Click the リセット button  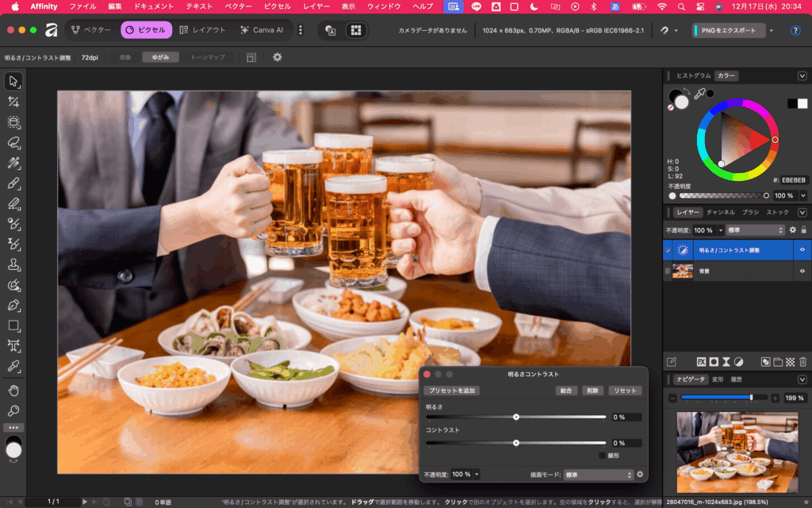[x=625, y=391]
